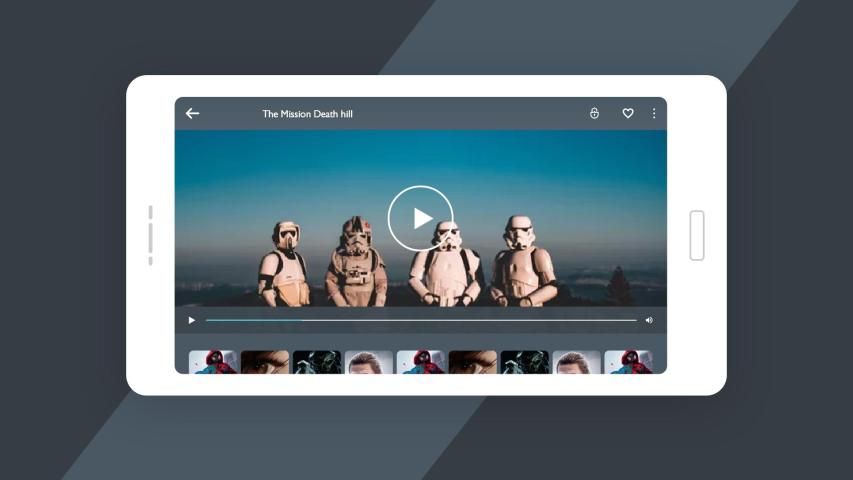
Task: Select the first Spider-Man thumbnail
Action: pyautogui.click(x=213, y=362)
